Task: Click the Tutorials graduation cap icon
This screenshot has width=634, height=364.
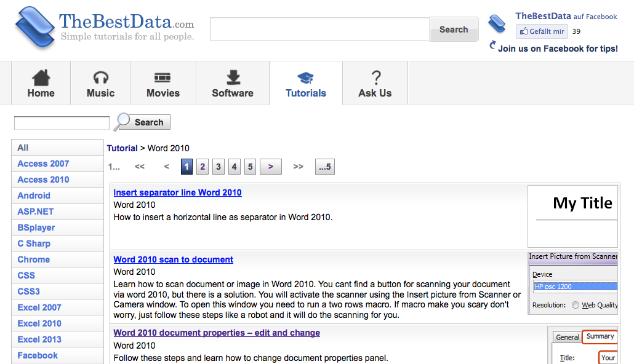Action: coord(306,77)
